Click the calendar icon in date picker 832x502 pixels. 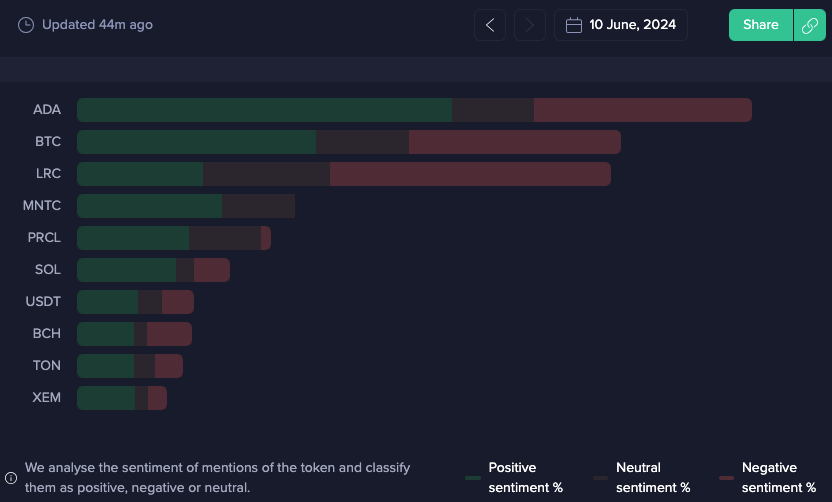pyautogui.click(x=574, y=25)
